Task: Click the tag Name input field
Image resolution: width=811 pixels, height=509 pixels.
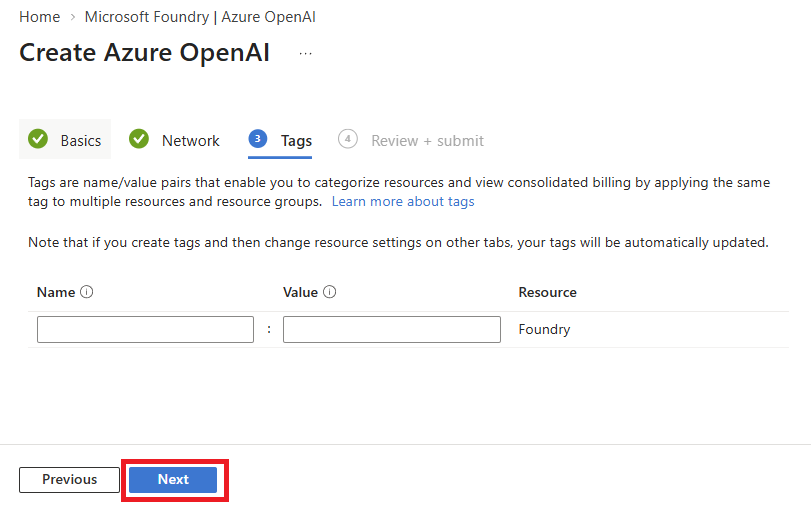Action: click(x=145, y=330)
